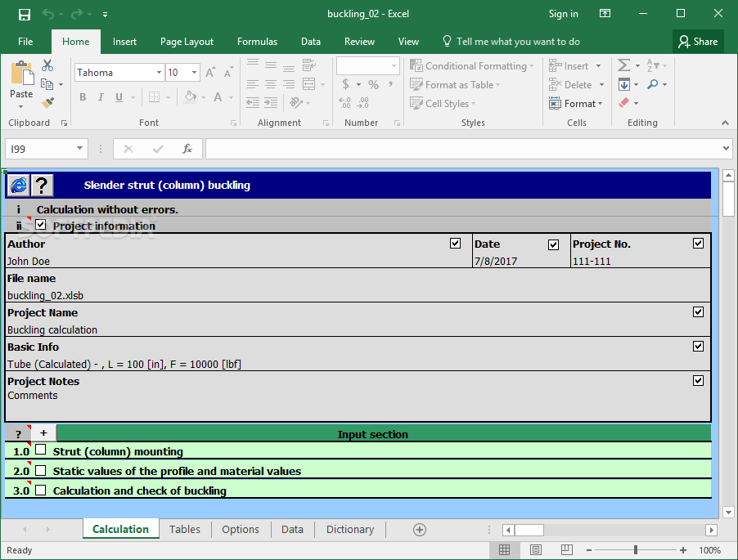Check the Strut (column) mounting checkbox
The height and width of the screenshot is (560, 738).
tap(40, 450)
